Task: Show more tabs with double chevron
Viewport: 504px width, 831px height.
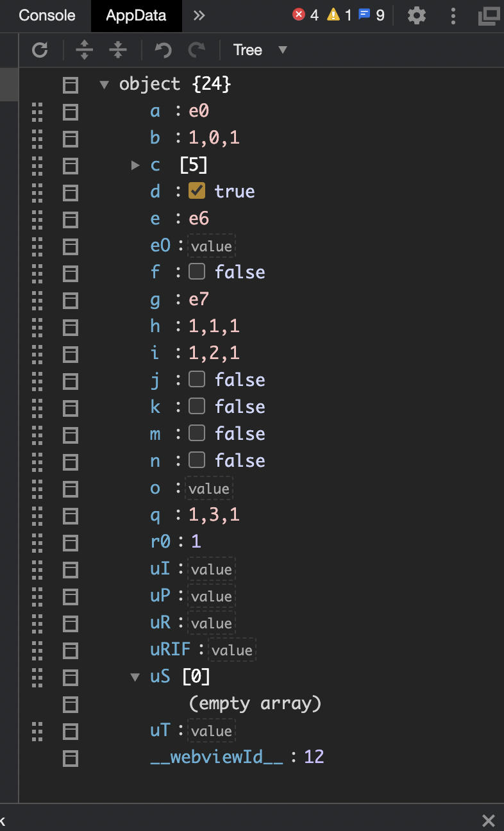Action: point(199,15)
